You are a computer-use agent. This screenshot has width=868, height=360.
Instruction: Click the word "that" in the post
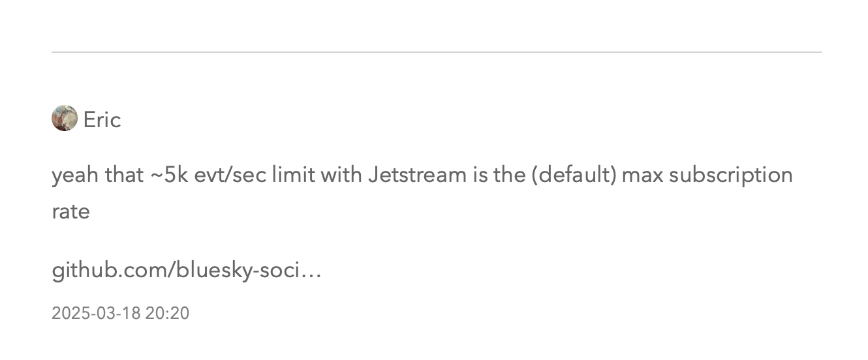tap(124, 175)
